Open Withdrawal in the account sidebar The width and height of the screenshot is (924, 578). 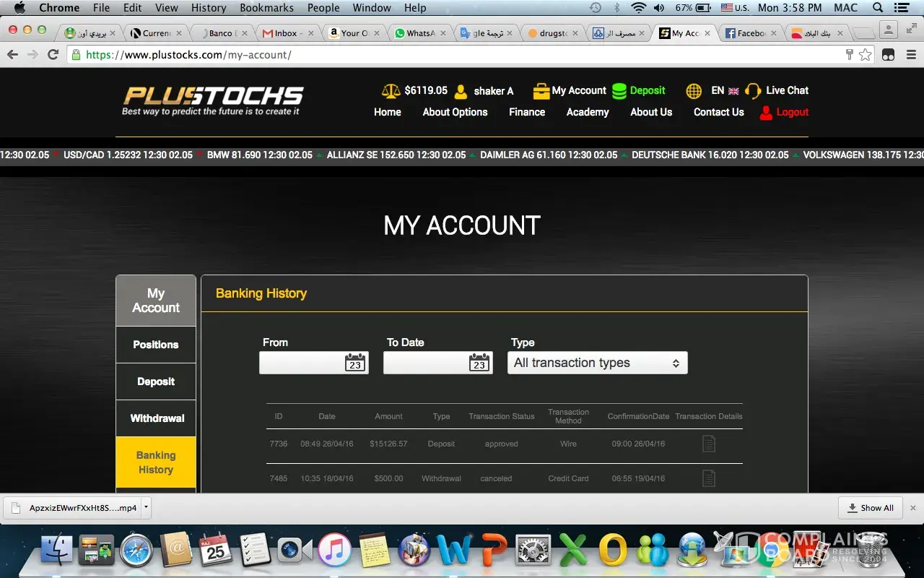pos(156,418)
